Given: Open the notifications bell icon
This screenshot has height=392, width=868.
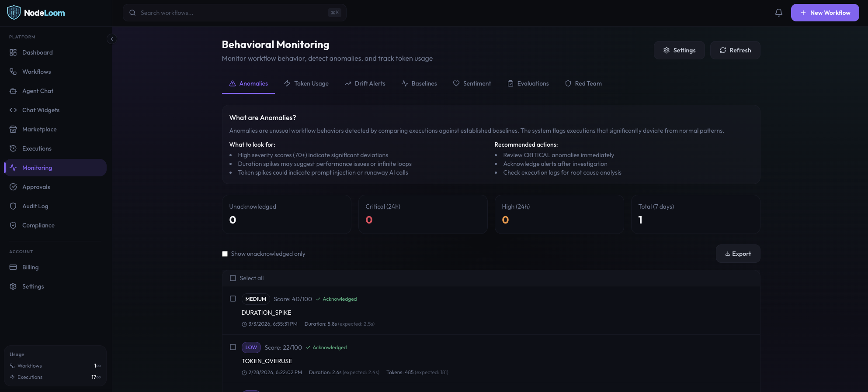Looking at the screenshot, I should tap(778, 13).
